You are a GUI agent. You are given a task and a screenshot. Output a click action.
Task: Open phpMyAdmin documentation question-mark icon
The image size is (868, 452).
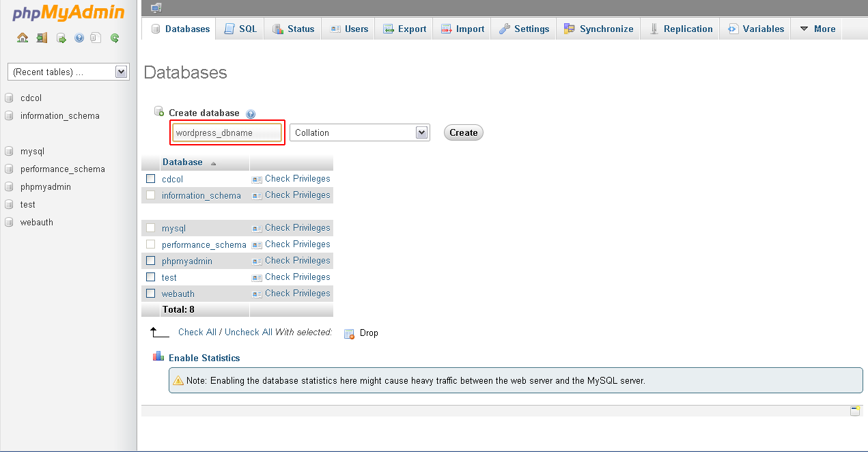click(79, 38)
